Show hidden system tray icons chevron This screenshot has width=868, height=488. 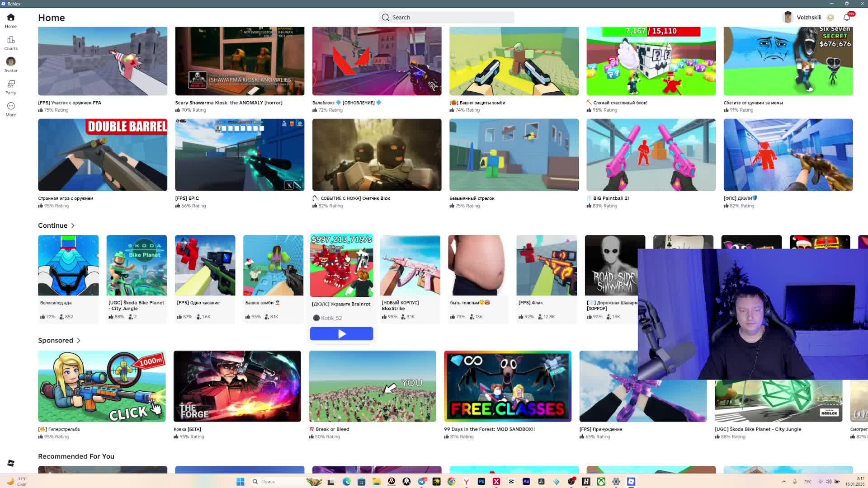[784, 482]
